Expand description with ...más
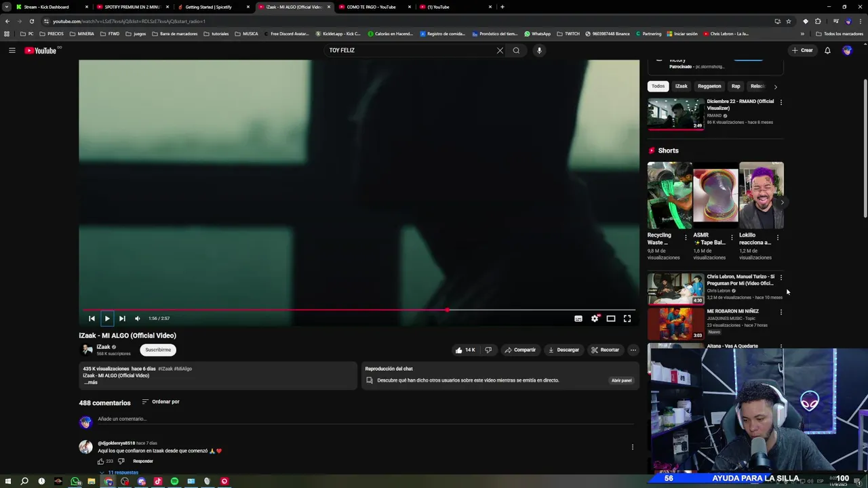 tap(91, 382)
